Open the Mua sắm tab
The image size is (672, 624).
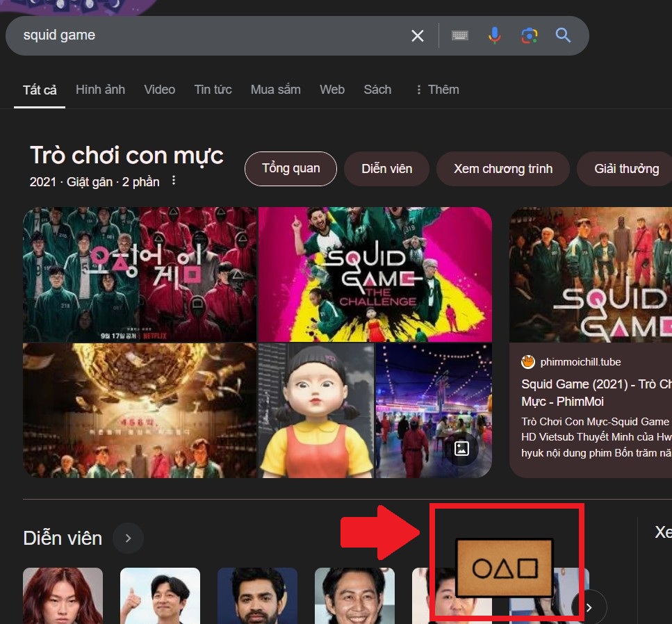click(x=276, y=90)
